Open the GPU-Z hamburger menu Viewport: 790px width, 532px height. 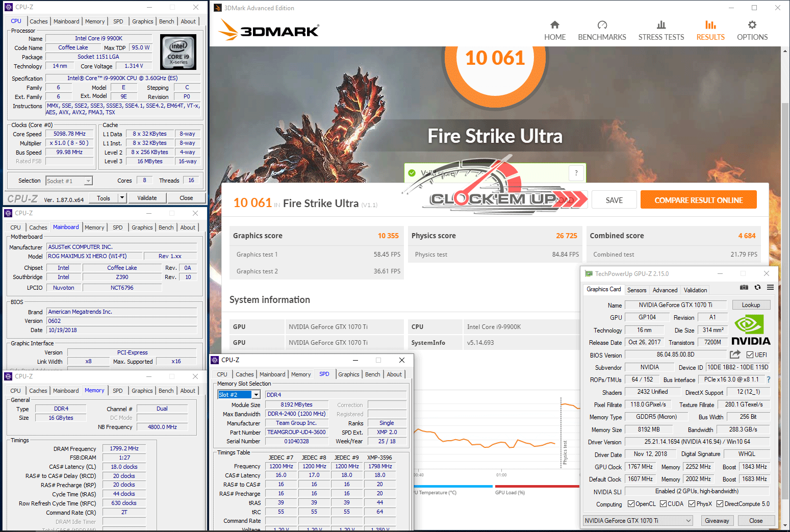pos(770,288)
